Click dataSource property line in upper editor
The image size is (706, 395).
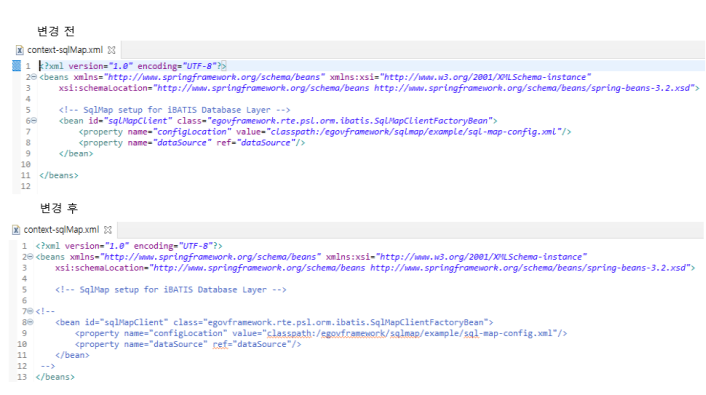pyautogui.click(x=192, y=143)
